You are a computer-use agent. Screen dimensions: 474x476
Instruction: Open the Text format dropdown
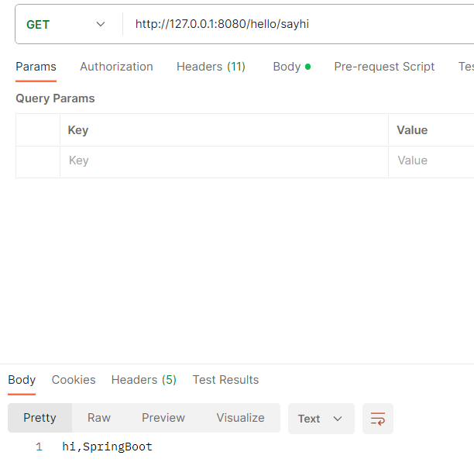[x=321, y=419]
